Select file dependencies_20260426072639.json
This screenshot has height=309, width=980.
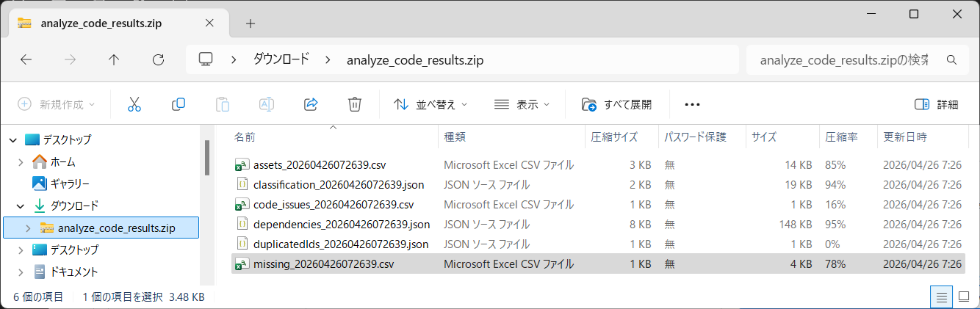click(342, 224)
